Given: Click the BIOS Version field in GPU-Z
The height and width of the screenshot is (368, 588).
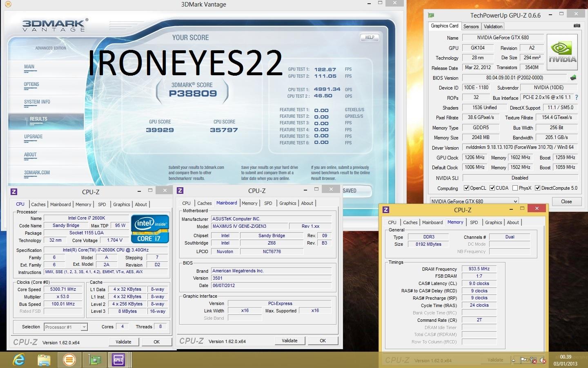Looking at the screenshot, I should pos(514,78).
